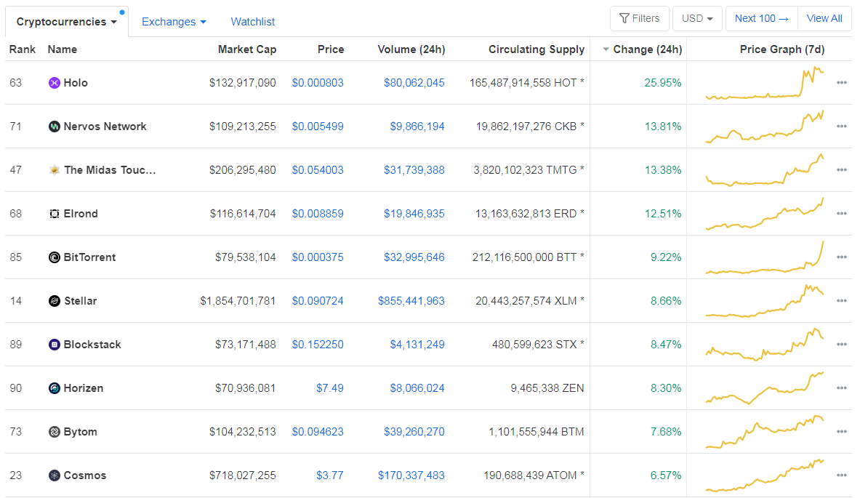
Task: Switch to the Watchlist tab
Action: coord(252,22)
